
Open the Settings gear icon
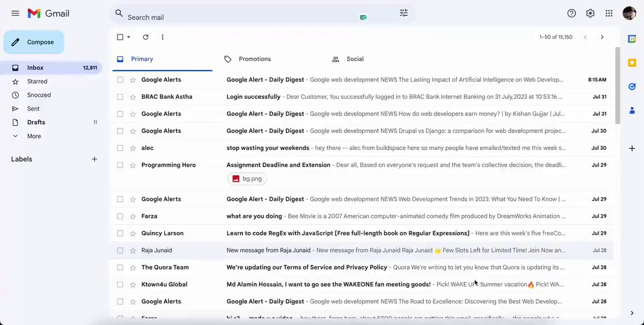pyautogui.click(x=590, y=13)
